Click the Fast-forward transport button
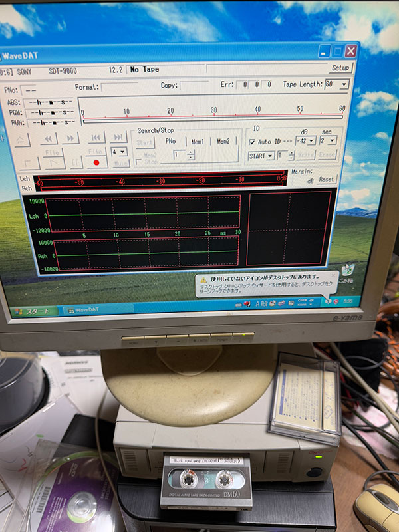This screenshot has width=399, height=532. tap(70, 138)
